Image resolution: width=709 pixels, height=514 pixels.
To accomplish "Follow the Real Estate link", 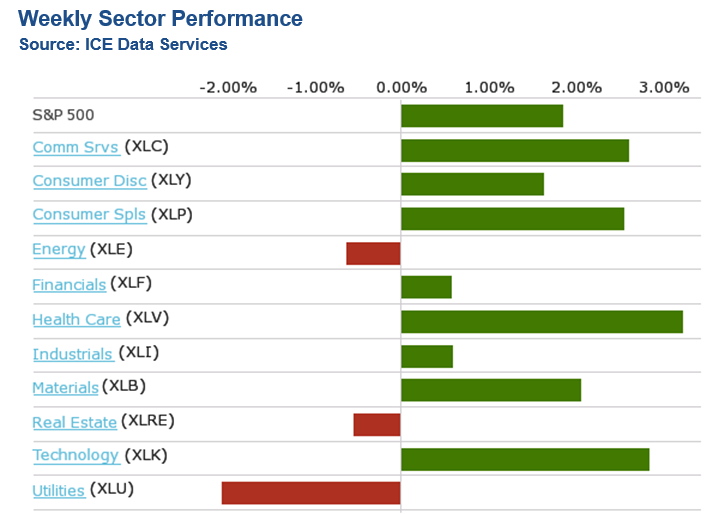I will [x=74, y=423].
